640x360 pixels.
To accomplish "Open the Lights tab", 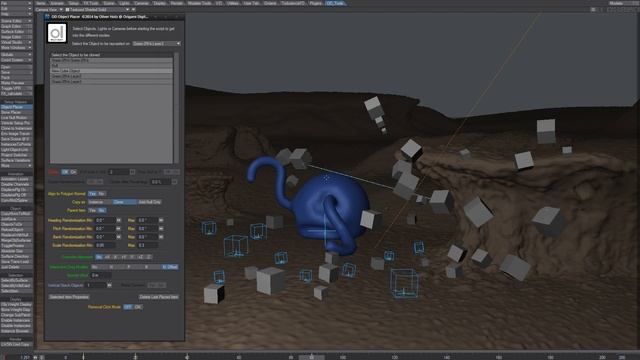I will pos(124,3).
